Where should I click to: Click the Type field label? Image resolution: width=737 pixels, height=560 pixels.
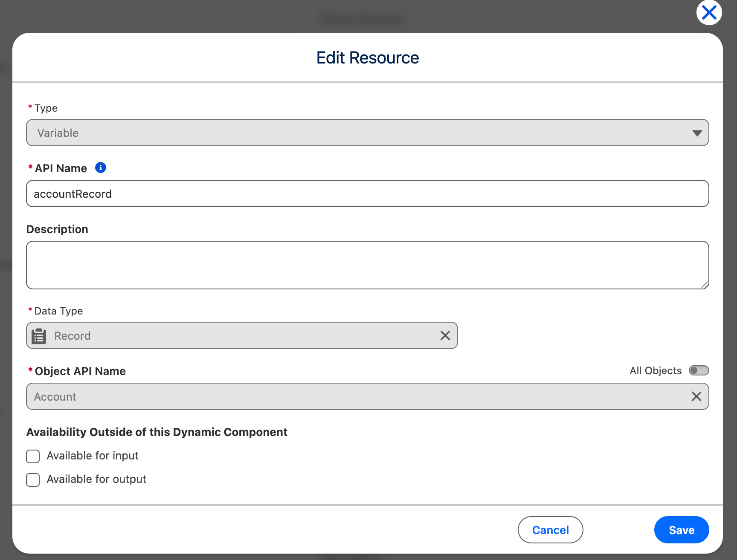tap(46, 108)
